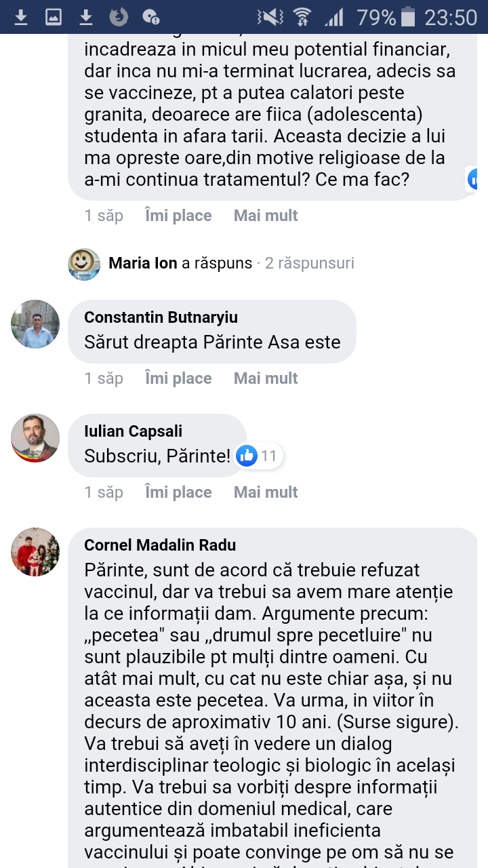
Task: Like the top comment about the vaccine decision
Action: click(x=178, y=216)
